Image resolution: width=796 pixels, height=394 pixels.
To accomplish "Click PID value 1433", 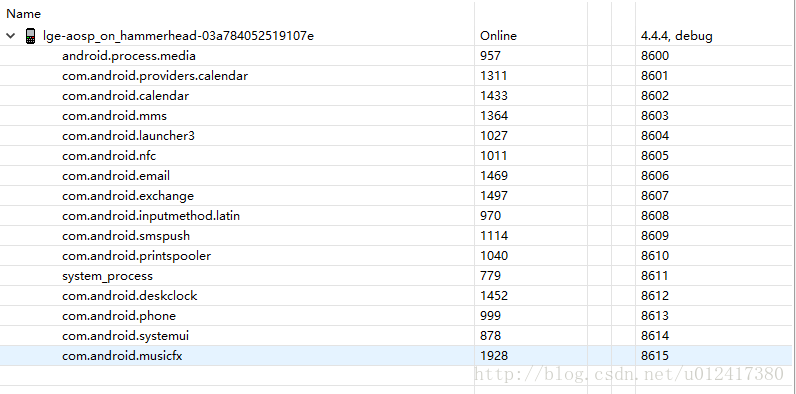I will [494, 96].
